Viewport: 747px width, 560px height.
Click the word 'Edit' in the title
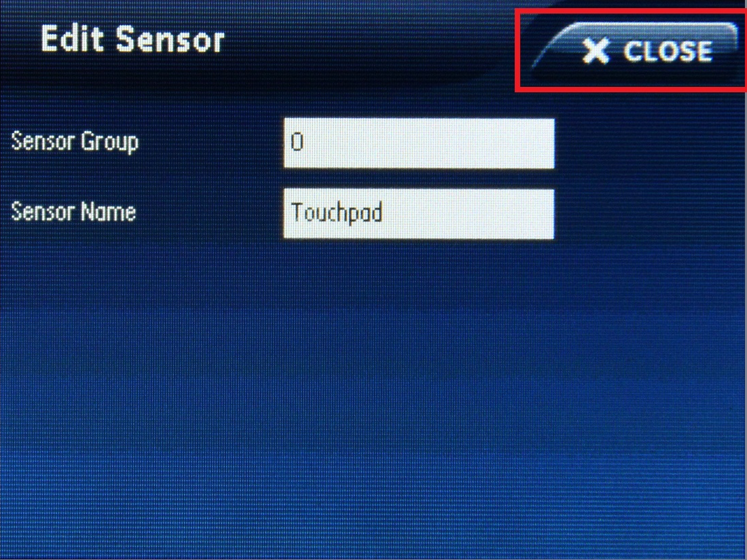click(x=73, y=38)
